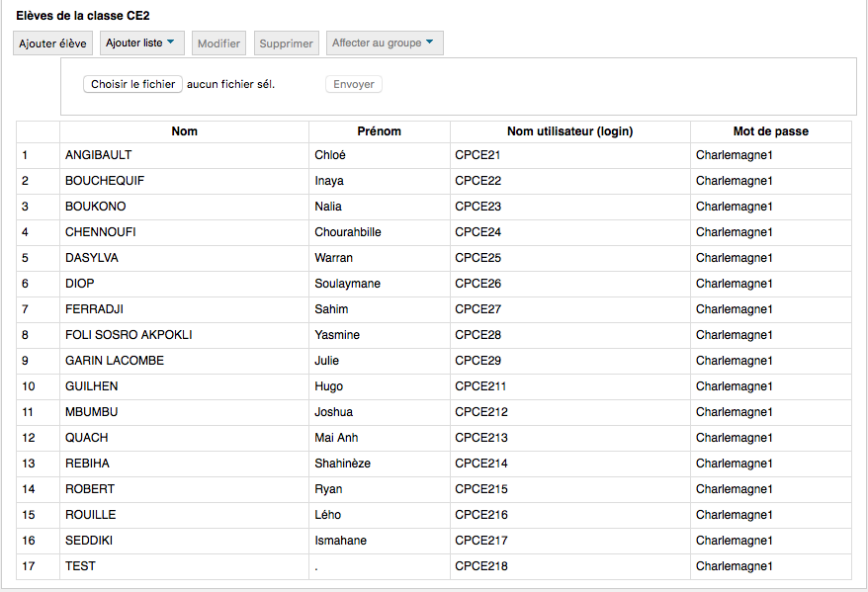Sort by the Nom column header

(184, 131)
